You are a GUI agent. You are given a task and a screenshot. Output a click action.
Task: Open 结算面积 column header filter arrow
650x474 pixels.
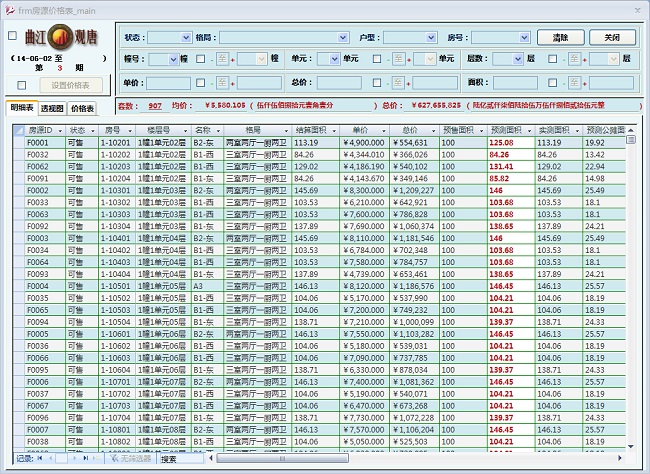coord(334,131)
